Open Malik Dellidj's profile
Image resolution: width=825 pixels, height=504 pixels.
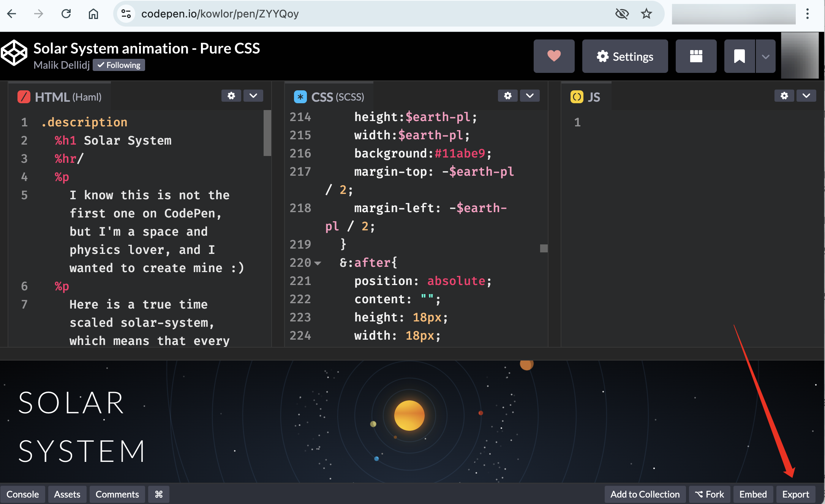click(62, 65)
